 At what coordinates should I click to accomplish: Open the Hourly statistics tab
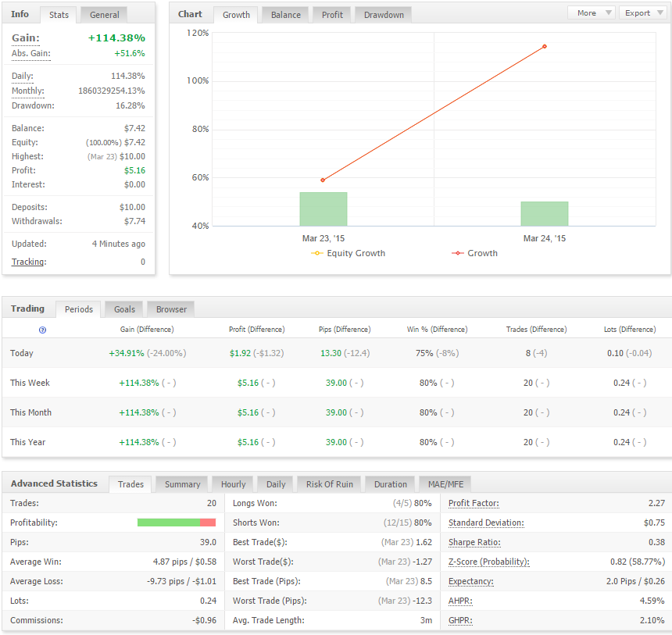(233, 484)
